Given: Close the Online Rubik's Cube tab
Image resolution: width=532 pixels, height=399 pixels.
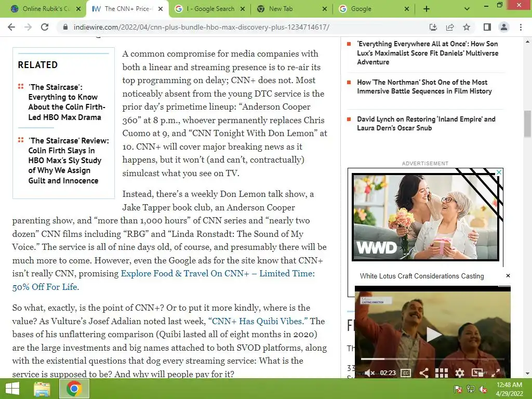Looking at the screenshot, I should pyautogui.click(x=78, y=9).
